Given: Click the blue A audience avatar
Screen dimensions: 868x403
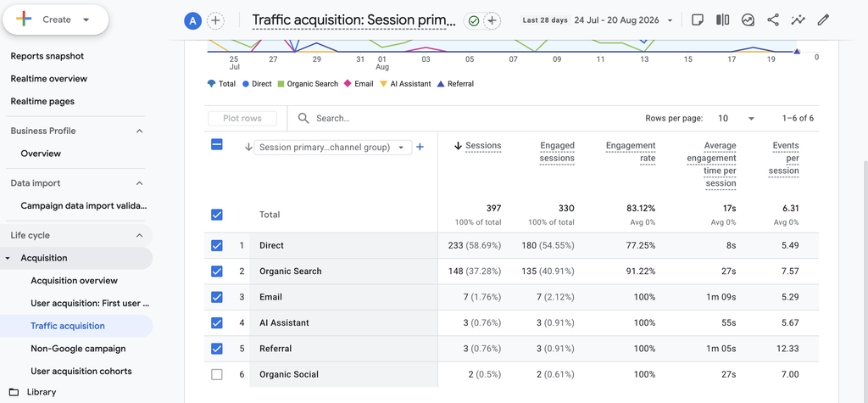Looking at the screenshot, I should [x=192, y=21].
